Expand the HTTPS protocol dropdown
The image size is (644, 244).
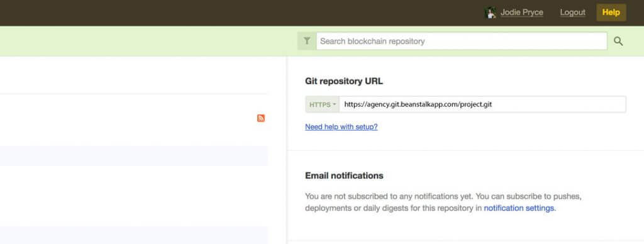click(323, 104)
